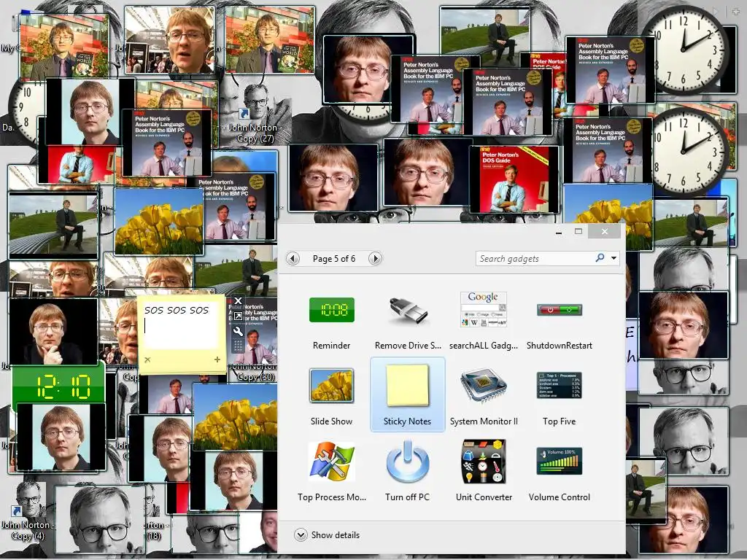Open the search filter dropdown arrow

click(614, 258)
